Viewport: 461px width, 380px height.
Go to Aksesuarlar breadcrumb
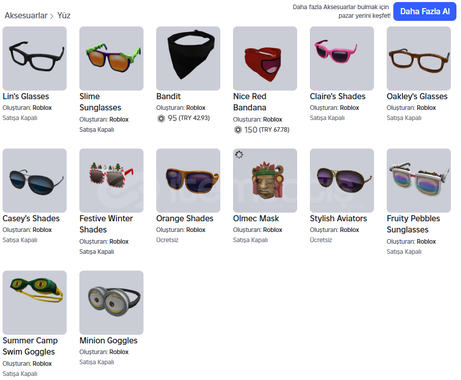(x=26, y=15)
